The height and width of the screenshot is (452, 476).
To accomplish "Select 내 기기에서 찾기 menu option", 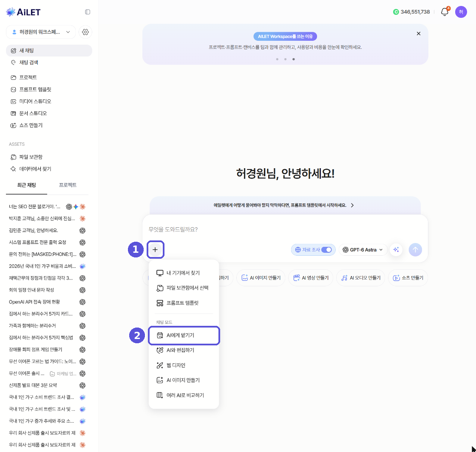I will (184, 273).
